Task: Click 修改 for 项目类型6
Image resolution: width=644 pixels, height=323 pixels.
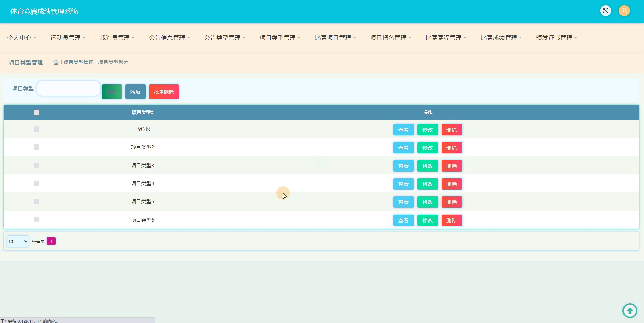Action: pyautogui.click(x=428, y=220)
